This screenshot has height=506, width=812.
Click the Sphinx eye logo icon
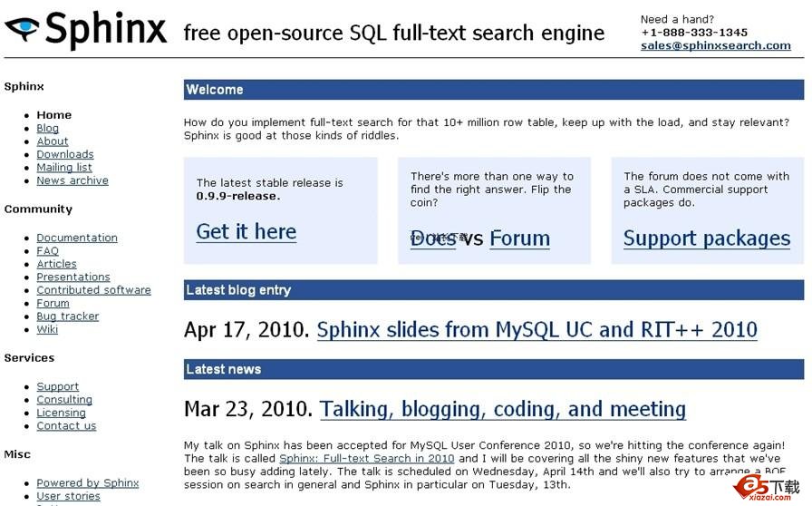[22, 29]
